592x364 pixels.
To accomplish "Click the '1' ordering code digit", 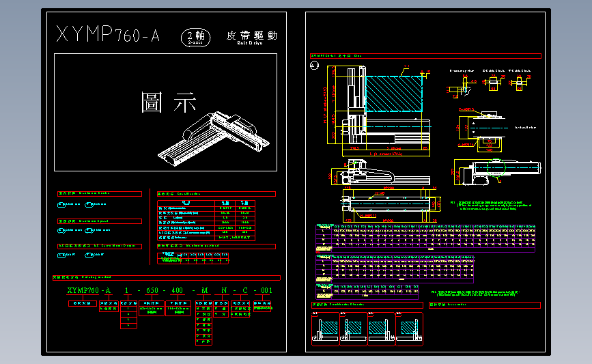I will tap(127, 290).
